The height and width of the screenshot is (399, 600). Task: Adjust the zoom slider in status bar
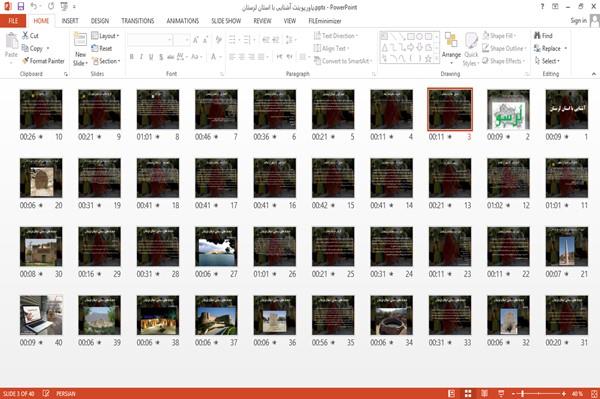[538, 394]
